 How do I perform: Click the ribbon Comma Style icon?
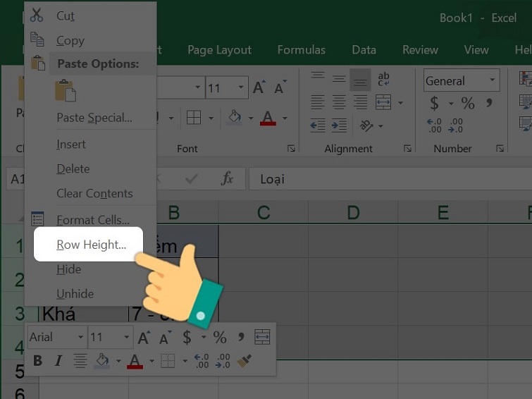489,102
